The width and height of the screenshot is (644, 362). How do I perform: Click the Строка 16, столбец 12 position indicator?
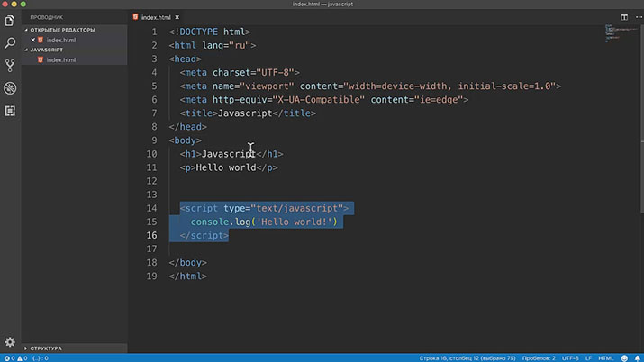(467, 358)
